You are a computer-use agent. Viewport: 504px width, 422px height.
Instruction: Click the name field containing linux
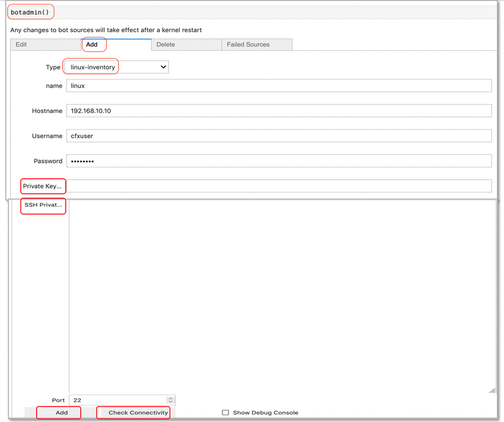[278, 86]
